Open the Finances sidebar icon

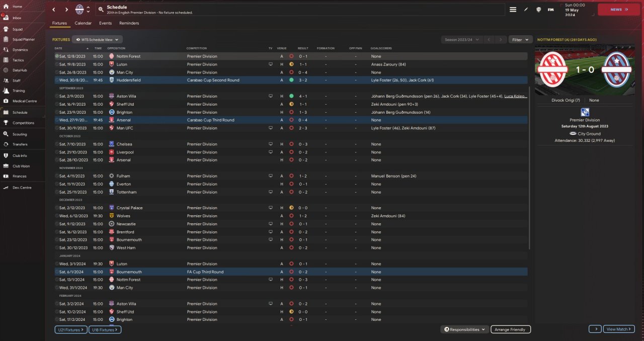pos(6,176)
